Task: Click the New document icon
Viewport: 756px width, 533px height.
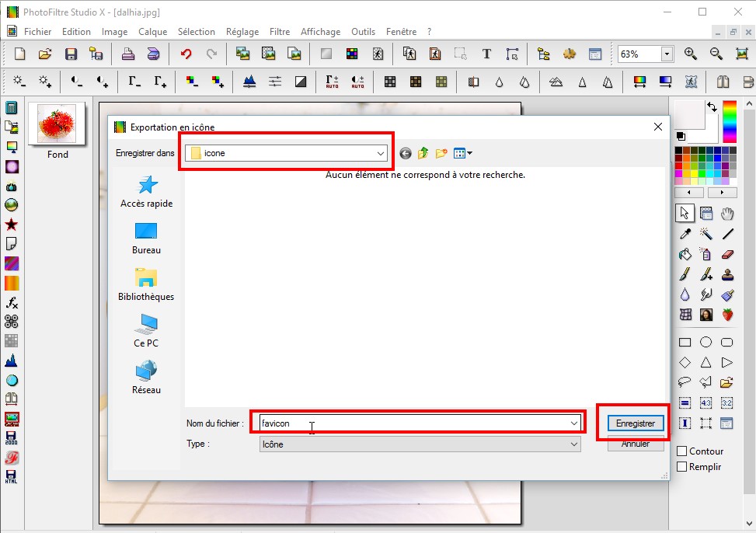Action: (19, 54)
